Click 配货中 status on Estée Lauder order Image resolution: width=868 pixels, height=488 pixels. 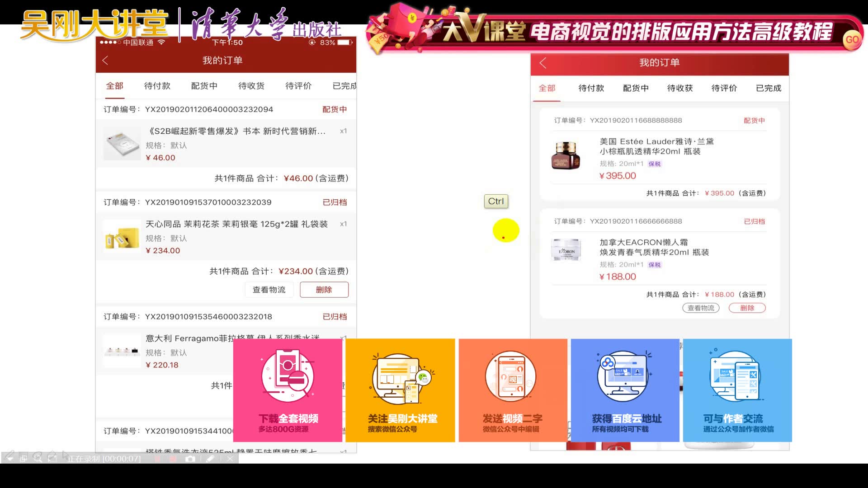coord(754,121)
